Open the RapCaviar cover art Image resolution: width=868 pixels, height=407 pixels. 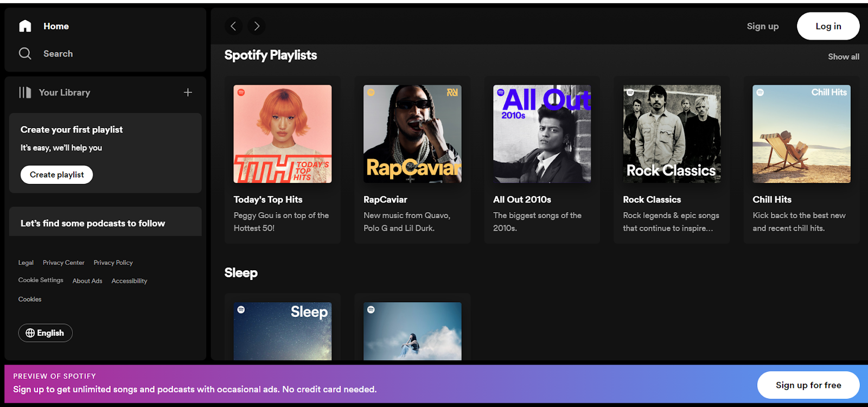[x=412, y=134]
